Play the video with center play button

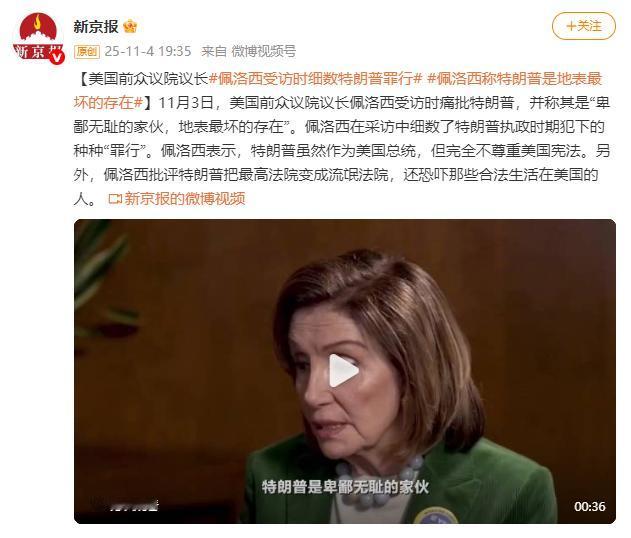[x=343, y=371]
